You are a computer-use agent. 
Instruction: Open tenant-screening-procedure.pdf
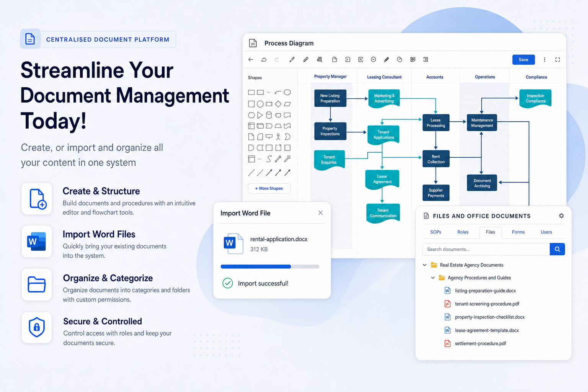tap(487, 304)
